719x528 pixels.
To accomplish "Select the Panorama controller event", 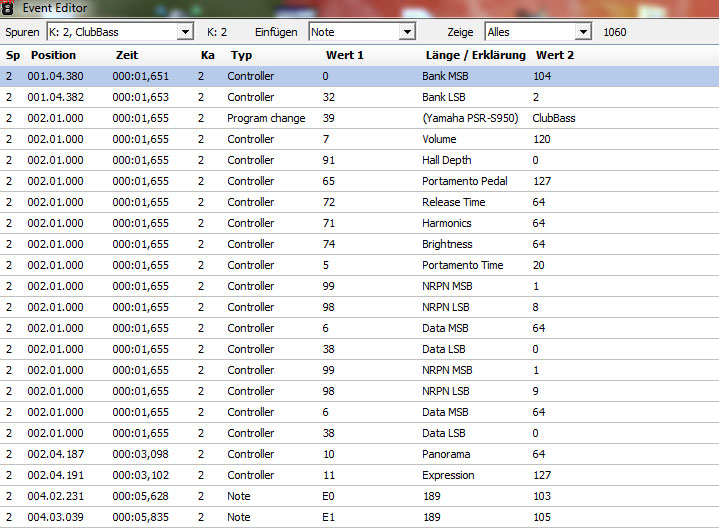I will (x=359, y=454).
